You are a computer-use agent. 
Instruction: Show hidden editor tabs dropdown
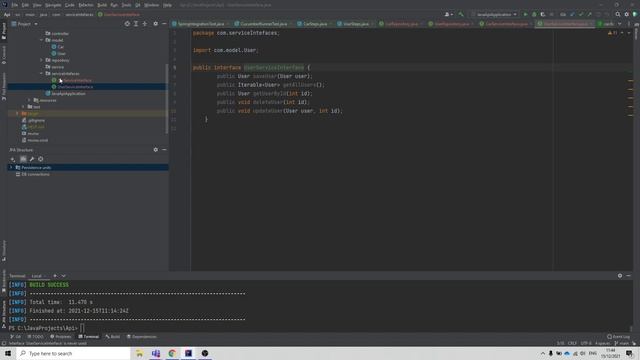pos(620,24)
